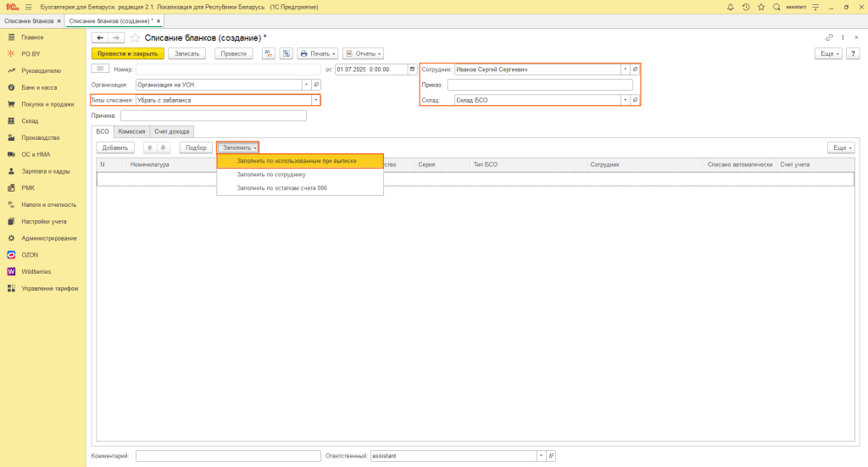Viewport: 868px width, 467px height.
Task: Open table Еще menu above grid
Action: 842,147
